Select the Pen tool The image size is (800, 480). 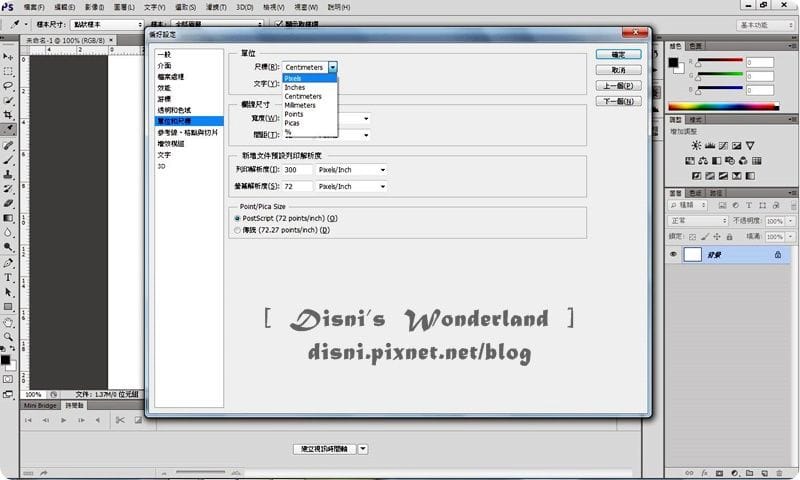(8, 263)
